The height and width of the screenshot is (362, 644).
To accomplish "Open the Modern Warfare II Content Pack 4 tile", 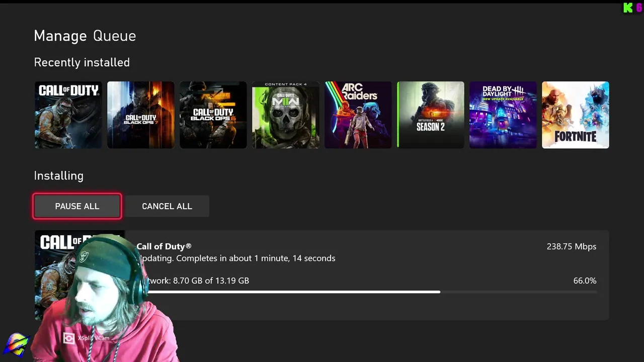I will (286, 115).
